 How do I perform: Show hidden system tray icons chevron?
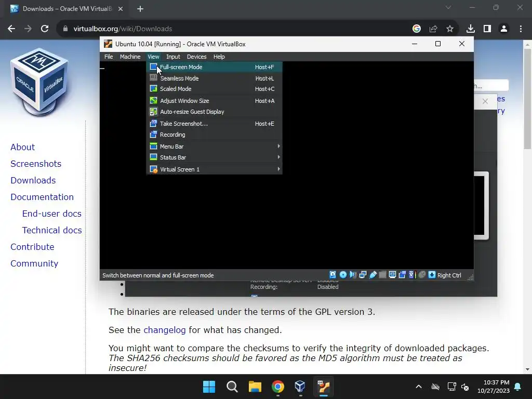(x=419, y=387)
